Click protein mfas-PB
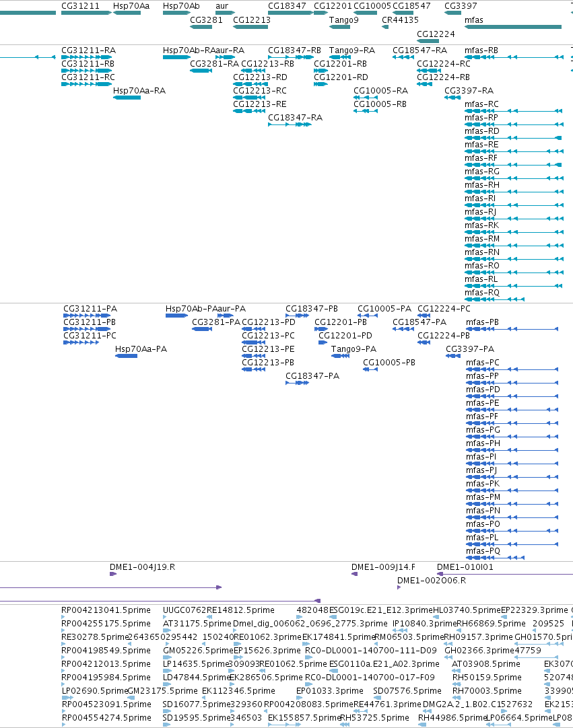573x728 pixels. pyautogui.click(x=482, y=322)
